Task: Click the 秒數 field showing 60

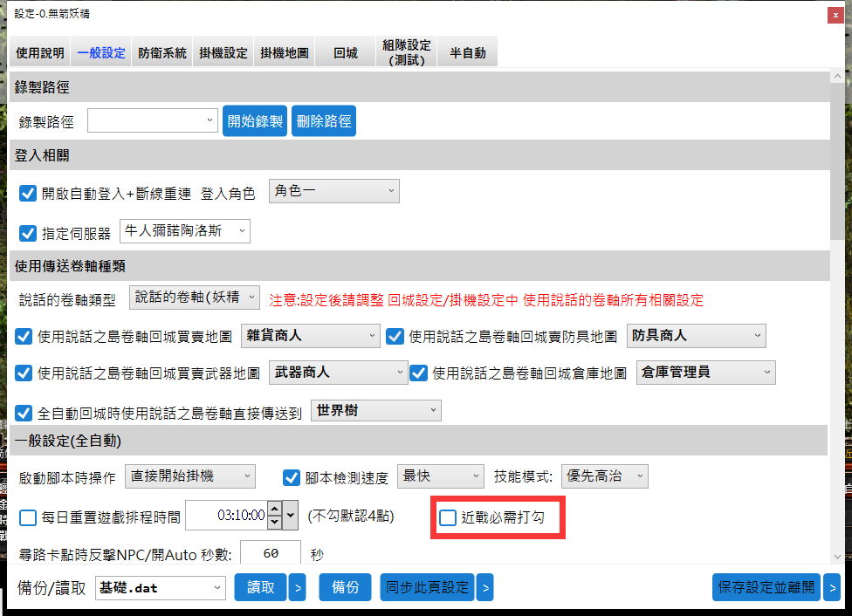Action: [x=271, y=553]
